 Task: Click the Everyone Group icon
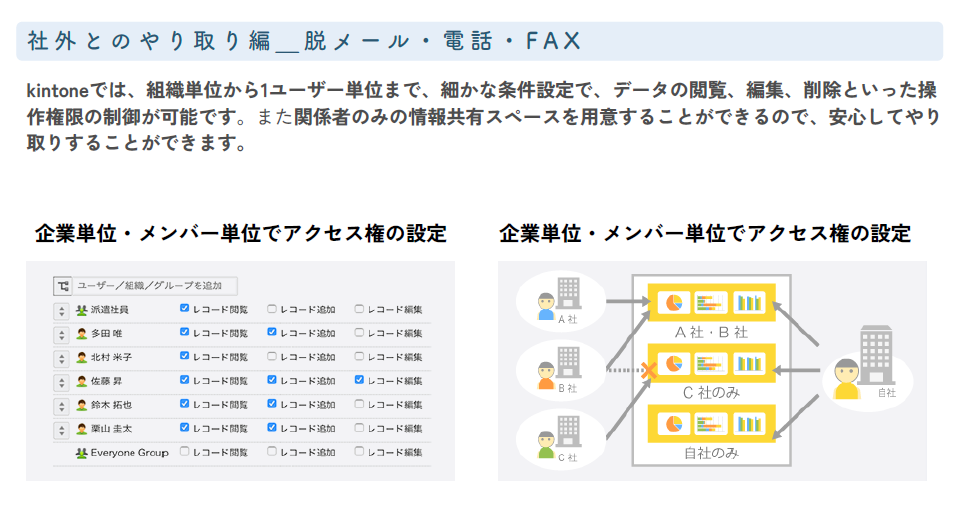[81, 453]
